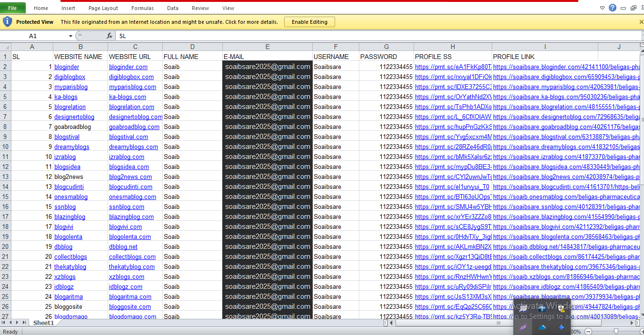This screenshot has width=644, height=335.
Task: Click the Protected View shield icon
Action: (x=7, y=21)
